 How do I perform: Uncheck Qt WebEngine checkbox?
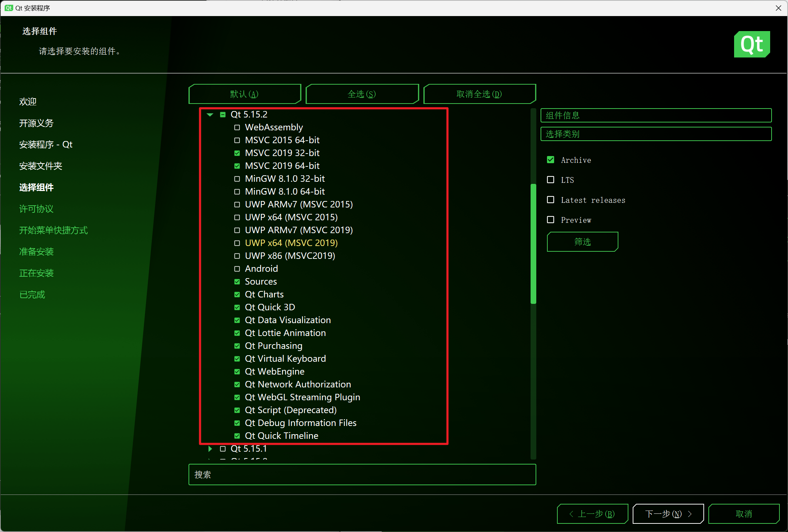[237, 372]
